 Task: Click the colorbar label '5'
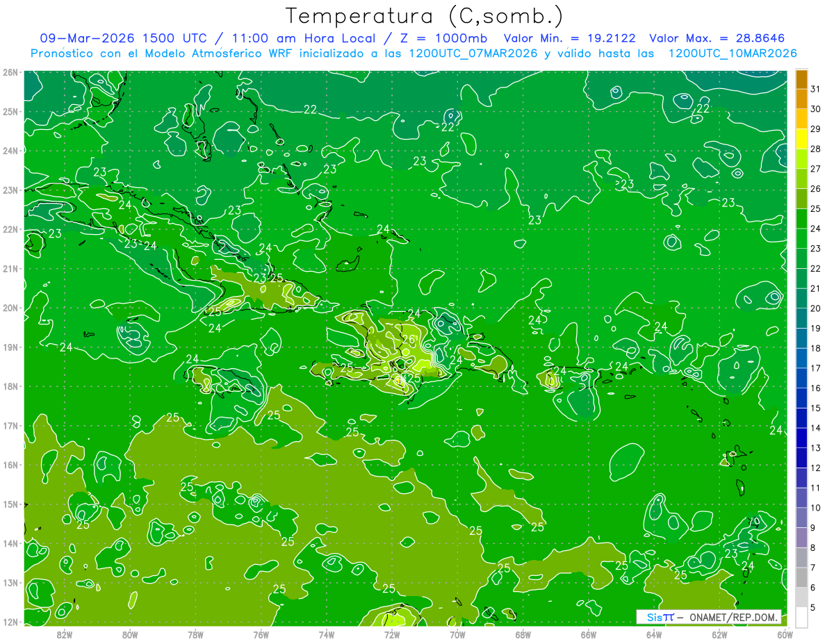pyautogui.click(x=813, y=607)
